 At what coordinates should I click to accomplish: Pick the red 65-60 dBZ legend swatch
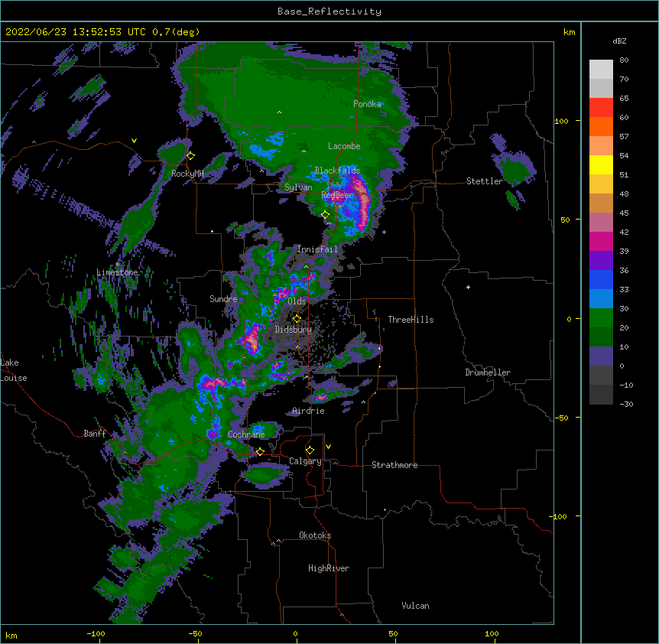[601, 107]
